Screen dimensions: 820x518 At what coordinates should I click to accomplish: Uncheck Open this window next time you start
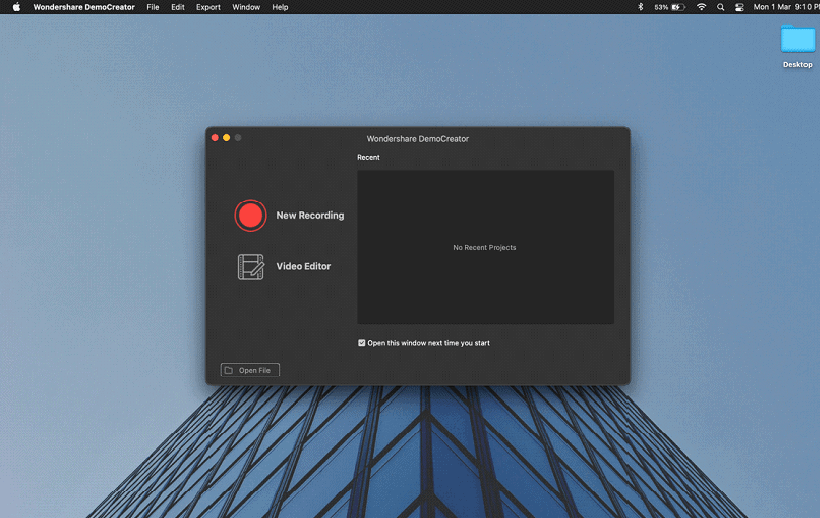(361, 343)
